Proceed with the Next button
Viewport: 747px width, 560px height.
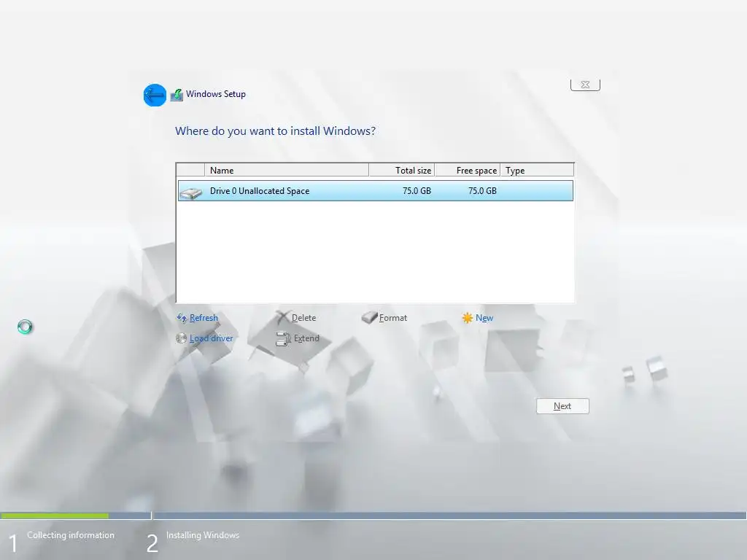[562, 406]
